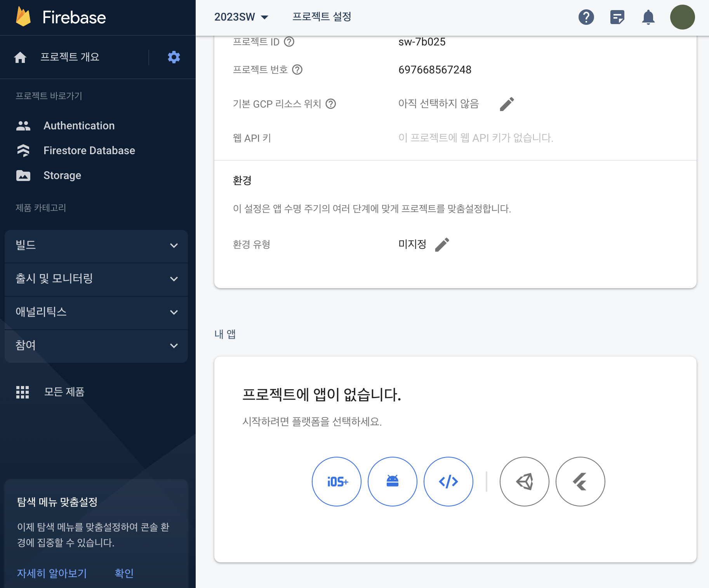Image resolution: width=709 pixels, height=588 pixels.
Task: Open the help question mark icon
Action: click(586, 17)
